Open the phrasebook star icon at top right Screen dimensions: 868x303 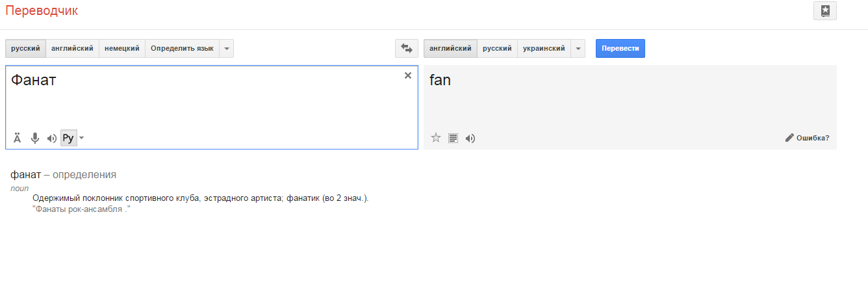[824, 10]
